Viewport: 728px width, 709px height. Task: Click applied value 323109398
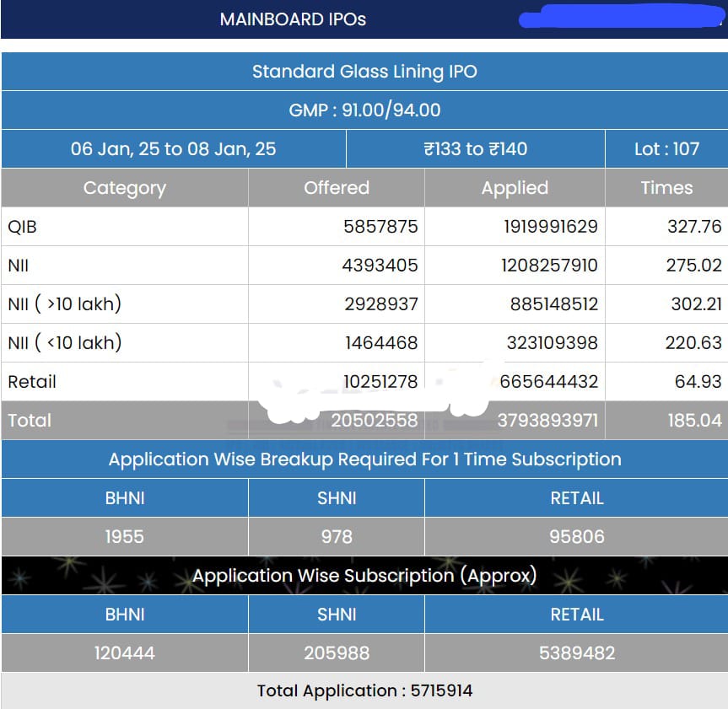pyautogui.click(x=552, y=343)
